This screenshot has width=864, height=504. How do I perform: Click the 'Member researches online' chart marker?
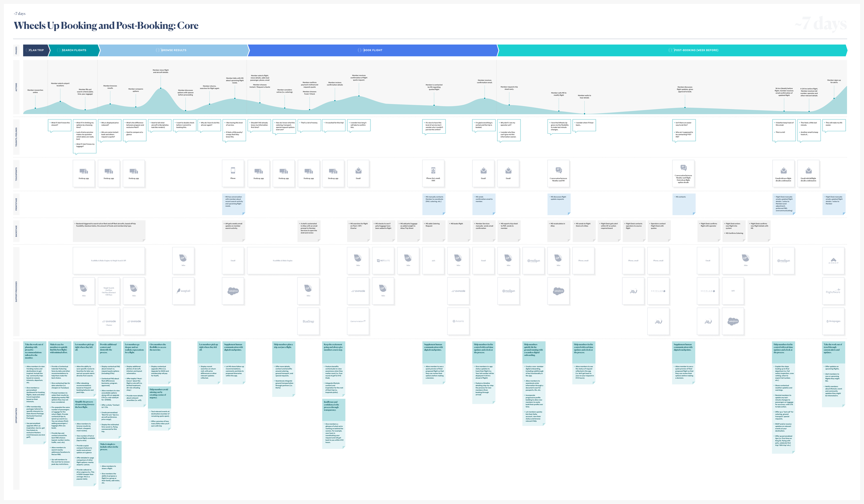coord(35,108)
